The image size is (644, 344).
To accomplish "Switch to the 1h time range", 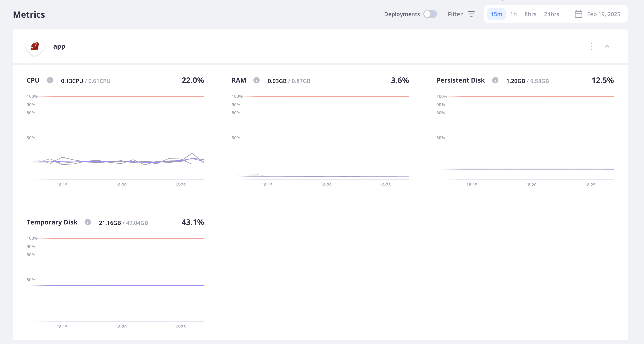I will tap(513, 14).
